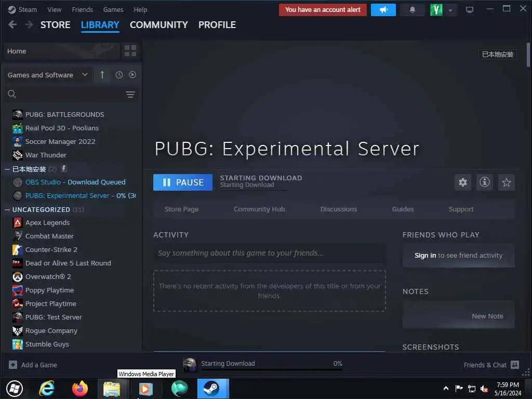The image size is (532, 399).
Task: Show game information icon
Action: (x=485, y=182)
